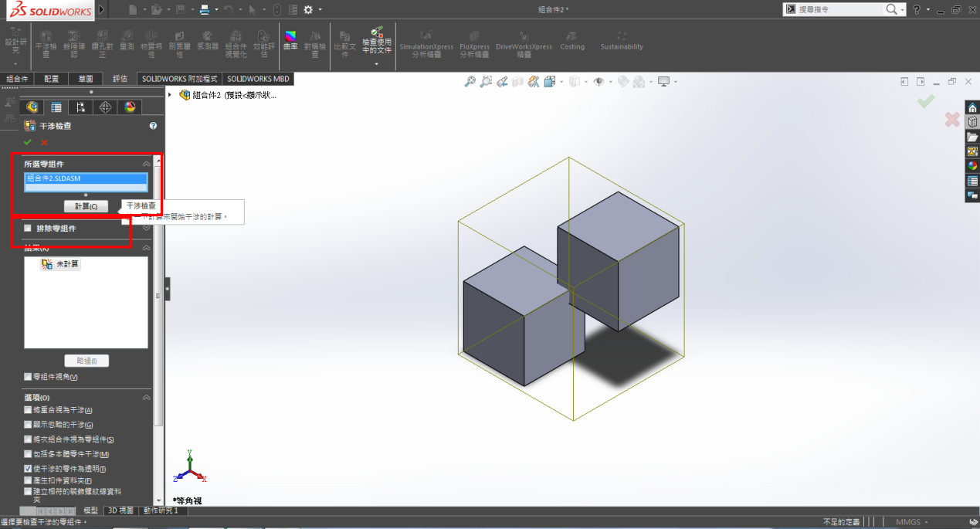This screenshot has height=529, width=980.
Task: Expand the 排除零組件 section chevron
Action: pyautogui.click(x=146, y=229)
